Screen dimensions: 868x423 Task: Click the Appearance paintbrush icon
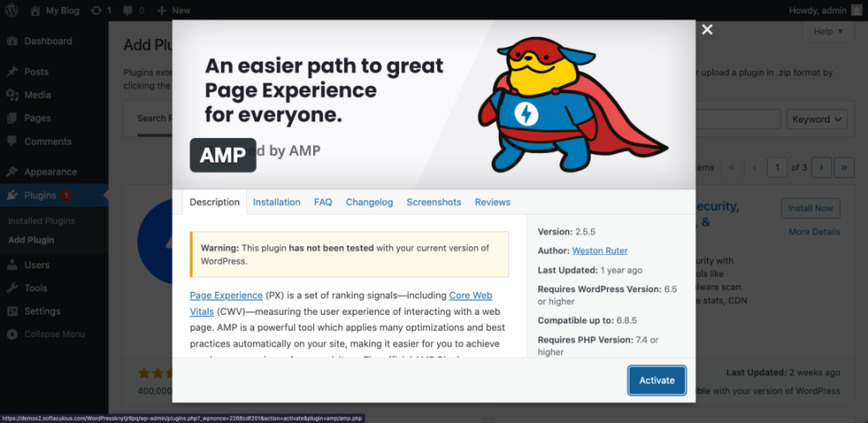(x=12, y=171)
